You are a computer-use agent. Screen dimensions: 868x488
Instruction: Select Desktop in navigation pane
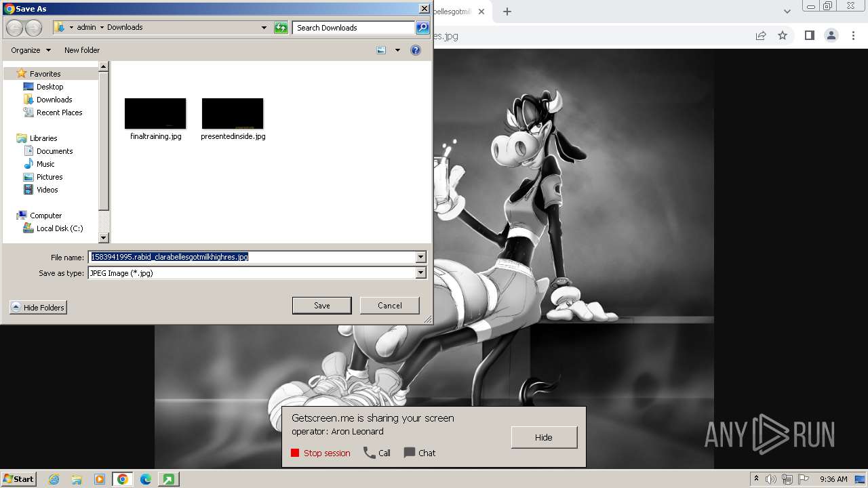coord(50,87)
